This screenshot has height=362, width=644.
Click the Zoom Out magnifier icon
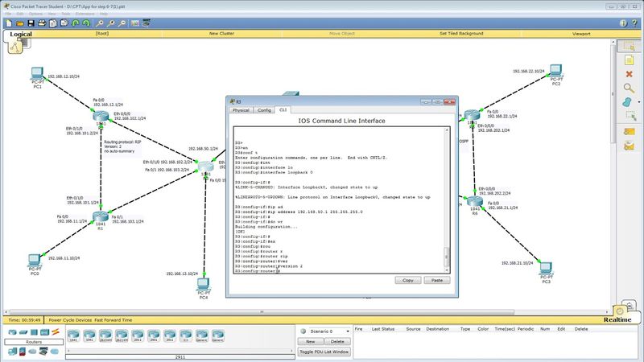click(x=122, y=23)
